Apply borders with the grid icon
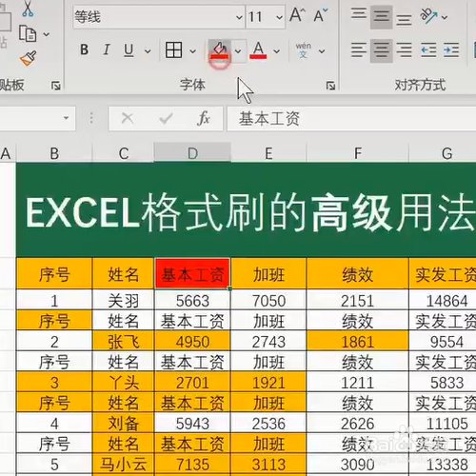 173,50
